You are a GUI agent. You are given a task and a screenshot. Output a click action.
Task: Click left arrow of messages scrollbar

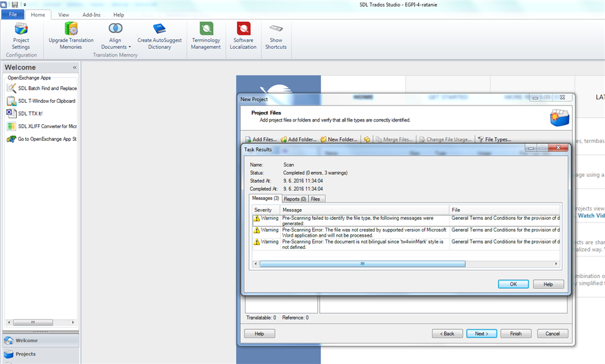pyautogui.click(x=256, y=264)
